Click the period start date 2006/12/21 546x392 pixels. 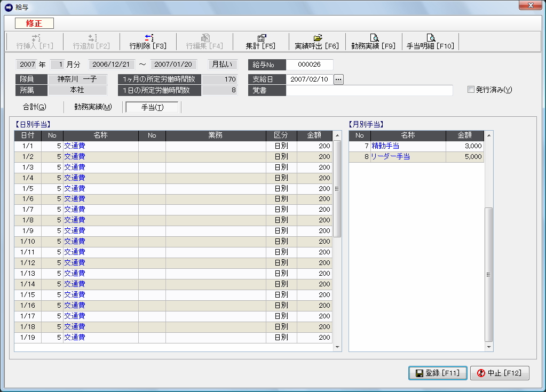[111, 65]
